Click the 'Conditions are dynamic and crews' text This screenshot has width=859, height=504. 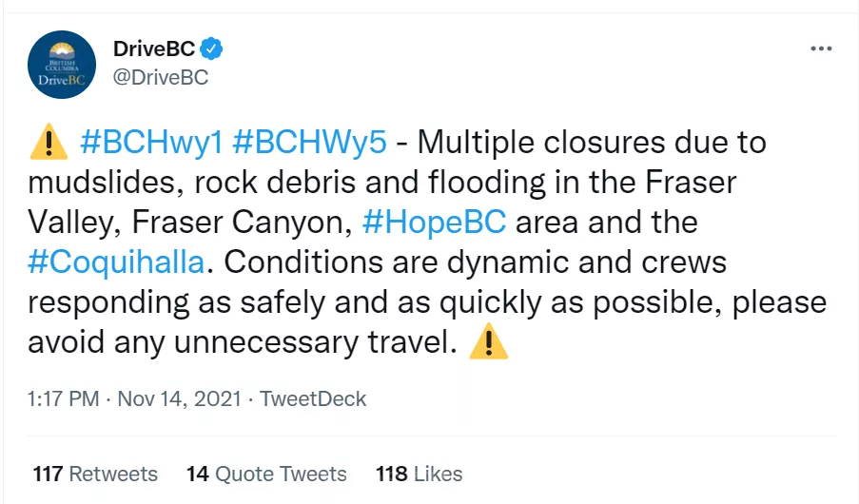[x=476, y=262]
